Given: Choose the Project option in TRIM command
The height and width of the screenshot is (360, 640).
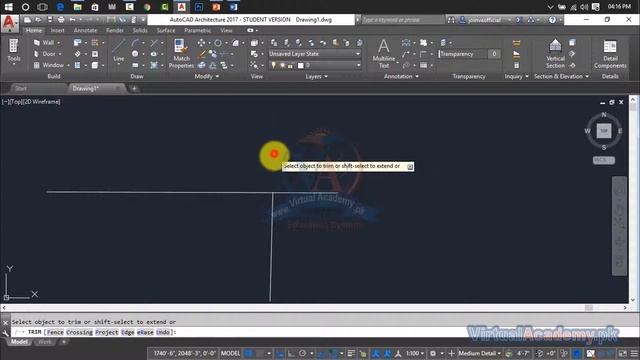Looking at the screenshot, I should (107, 332).
